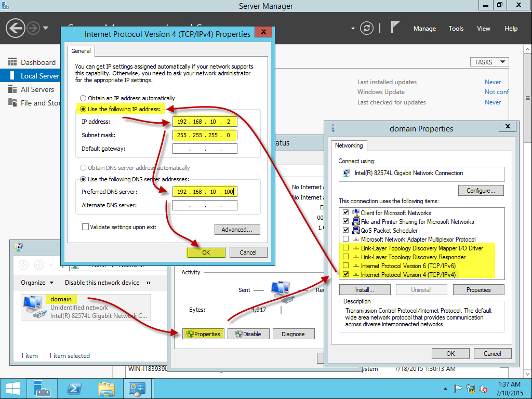Launch PowerShell from the taskbar
This screenshot has width=532, height=399.
pyautogui.click(x=74, y=389)
